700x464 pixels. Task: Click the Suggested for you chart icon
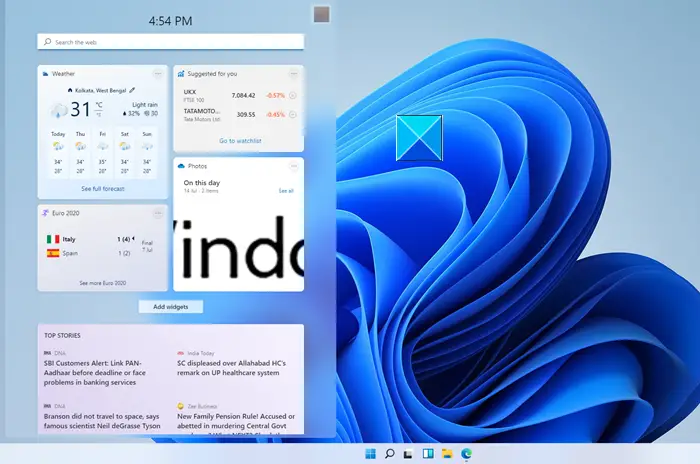click(181, 74)
